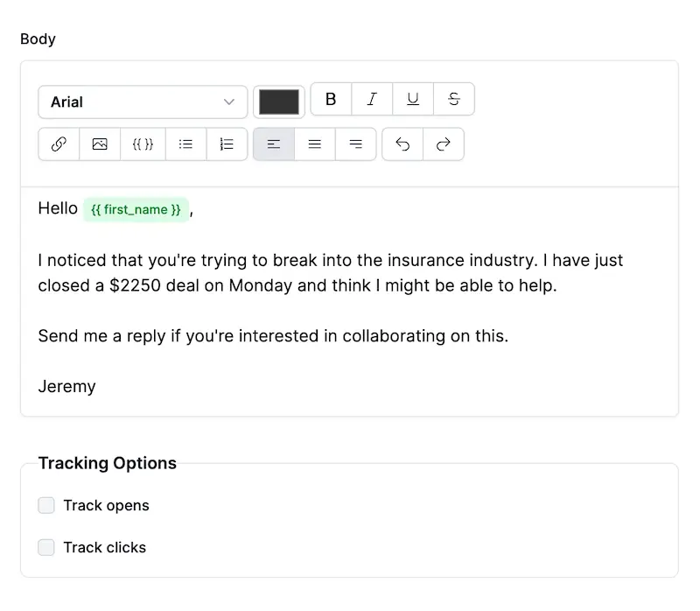Toggle left alignment off
This screenshot has height=611, width=700.
(274, 144)
